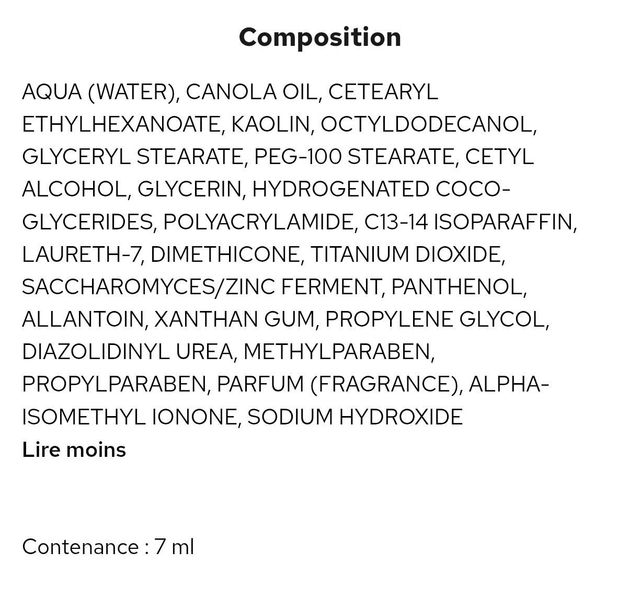Click SODIUM HYDROXIDE ingredient
640x589 pixels.
(355, 417)
